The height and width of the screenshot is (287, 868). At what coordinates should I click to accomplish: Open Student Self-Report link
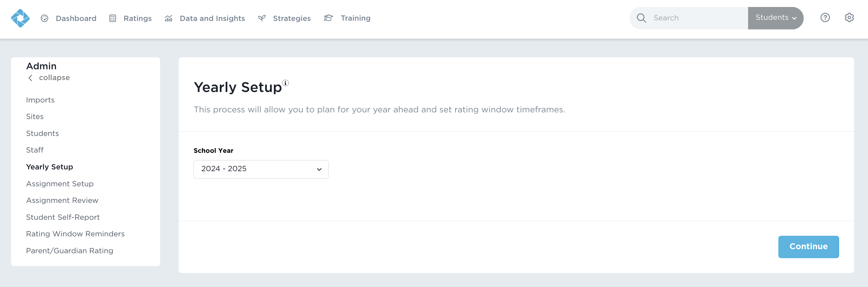coord(63,217)
